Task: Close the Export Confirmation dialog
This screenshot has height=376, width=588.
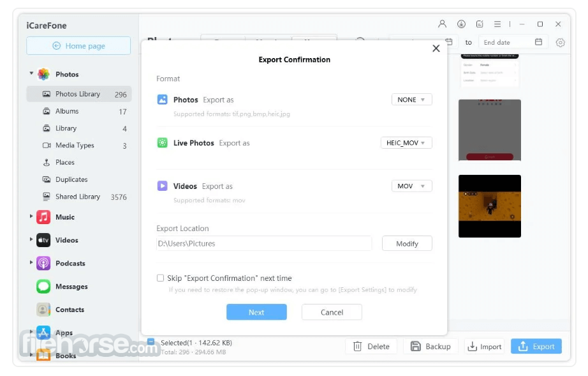Action: (x=436, y=49)
